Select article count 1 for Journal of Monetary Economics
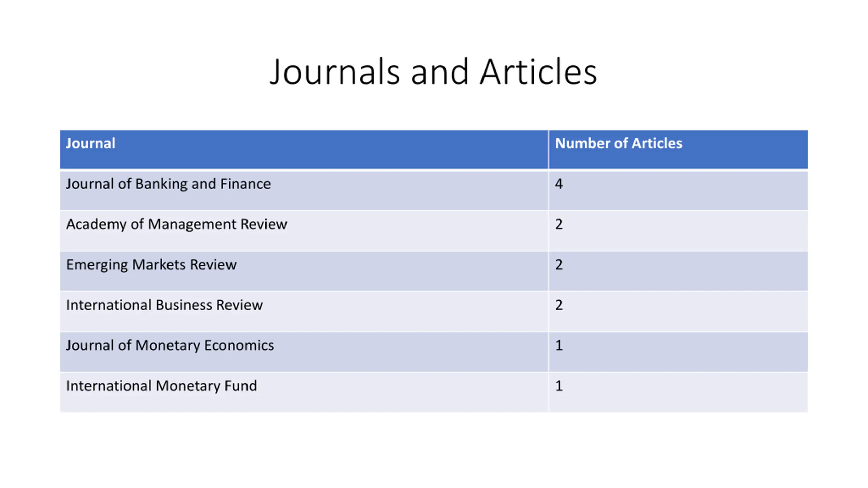The height and width of the screenshot is (488, 868). (x=678, y=352)
